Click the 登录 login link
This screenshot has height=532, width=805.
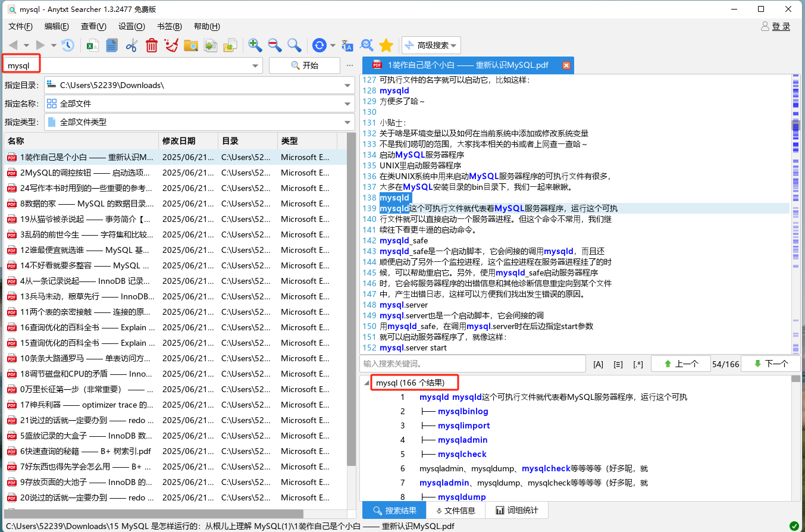pos(781,26)
